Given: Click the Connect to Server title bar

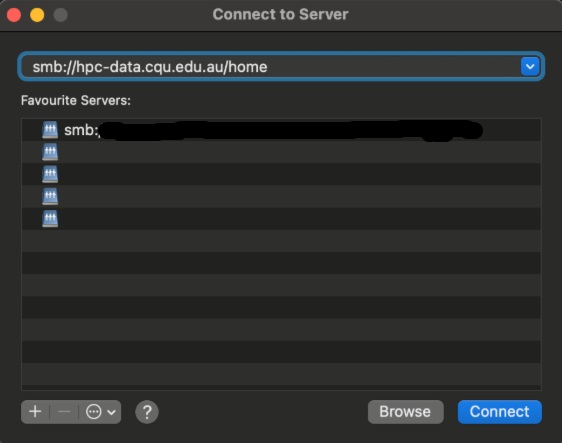Looking at the screenshot, I should [280, 14].
